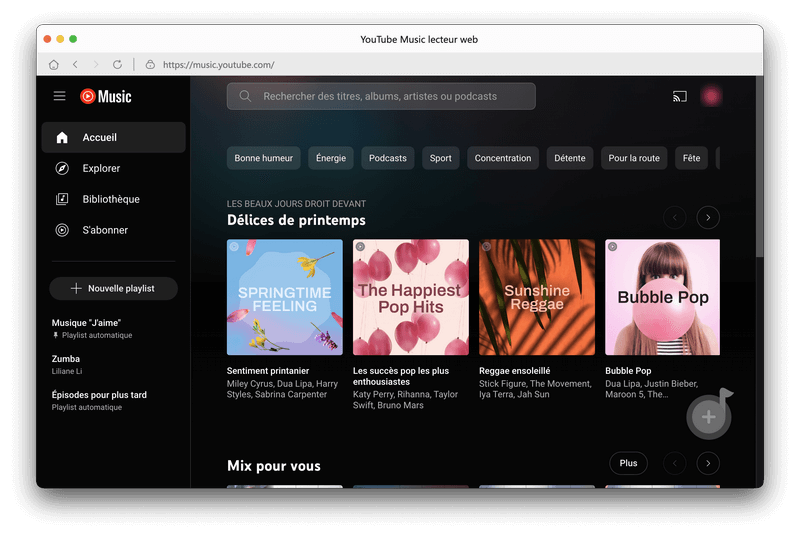Screen dimensions: 800x536
Task: Click the browser home icon
Action: (x=54, y=65)
